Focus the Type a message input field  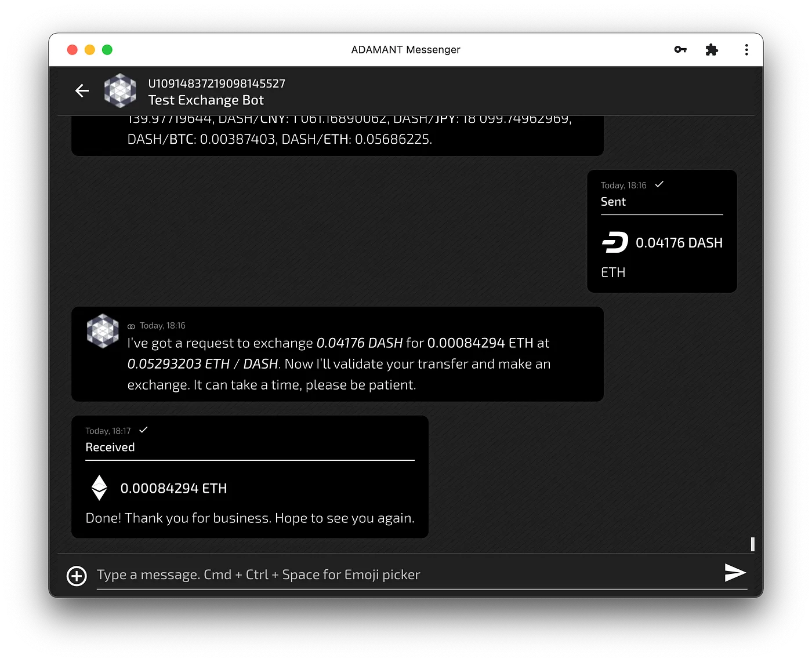(406, 575)
